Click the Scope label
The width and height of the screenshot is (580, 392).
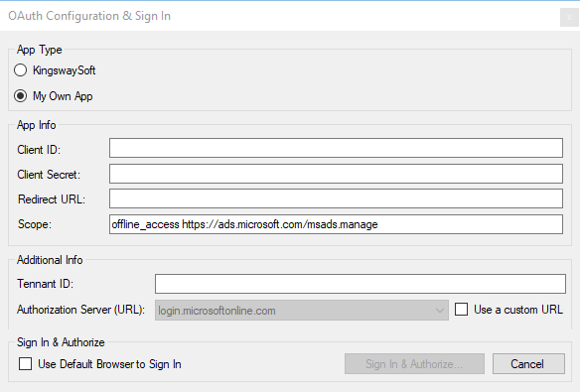click(35, 224)
